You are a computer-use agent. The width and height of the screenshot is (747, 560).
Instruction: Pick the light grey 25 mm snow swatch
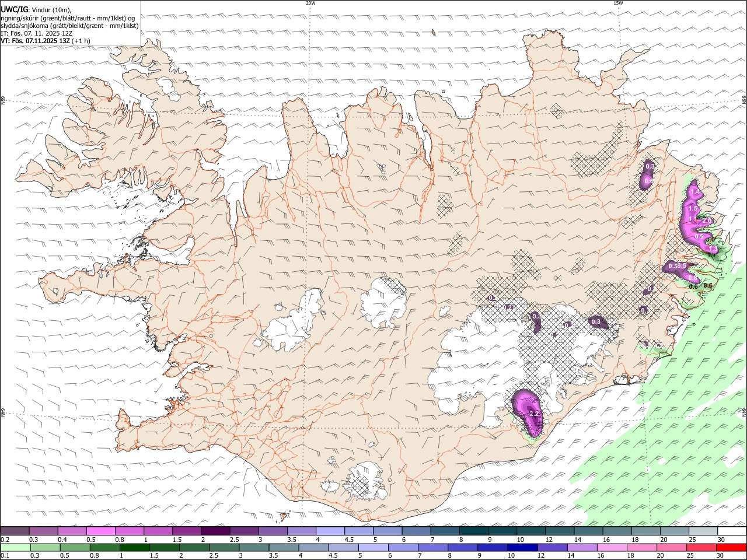(x=703, y=531)
